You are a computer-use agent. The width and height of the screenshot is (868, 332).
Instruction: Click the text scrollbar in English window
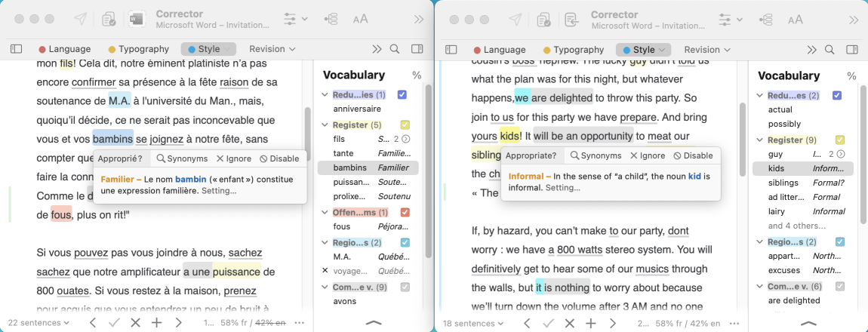tap(743, 141)
